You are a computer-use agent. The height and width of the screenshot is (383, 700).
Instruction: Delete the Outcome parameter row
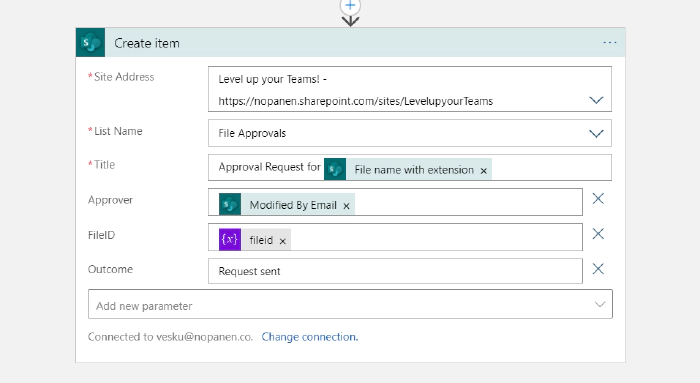coord(598,269)
